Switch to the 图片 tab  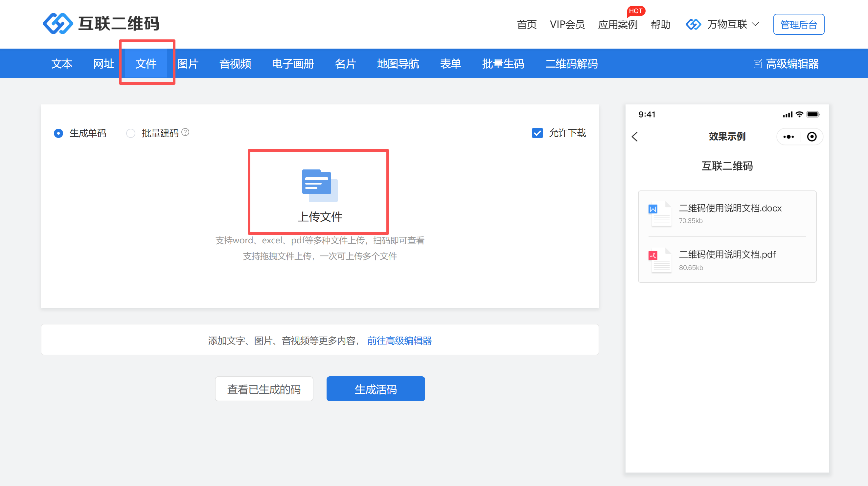pyautogui.click(x=188, y=64)
